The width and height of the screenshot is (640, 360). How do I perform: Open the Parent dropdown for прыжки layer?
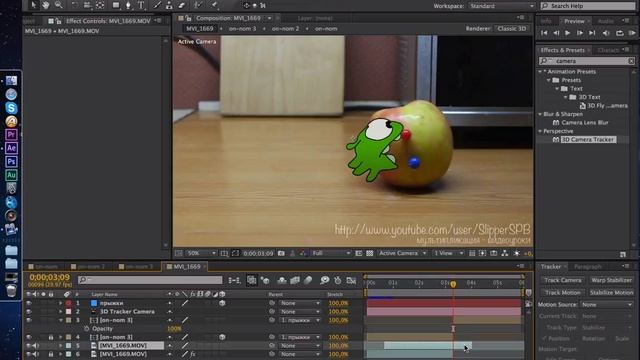pyautogui.click(x=300, y=303)
